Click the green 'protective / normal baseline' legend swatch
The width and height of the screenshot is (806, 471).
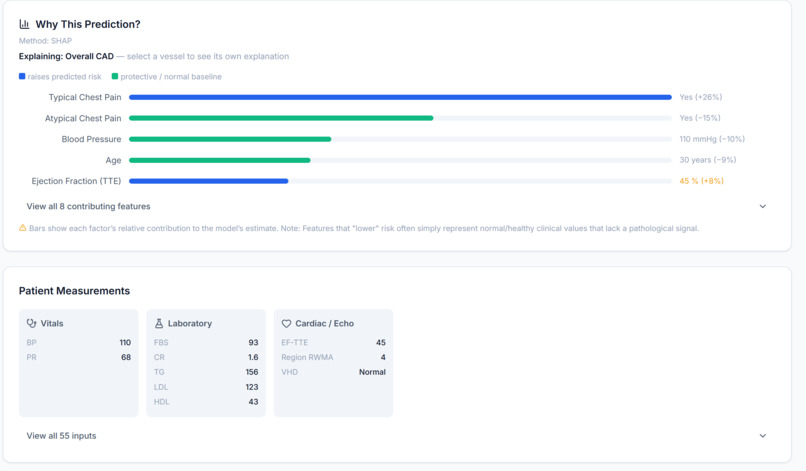click(115, 76)
